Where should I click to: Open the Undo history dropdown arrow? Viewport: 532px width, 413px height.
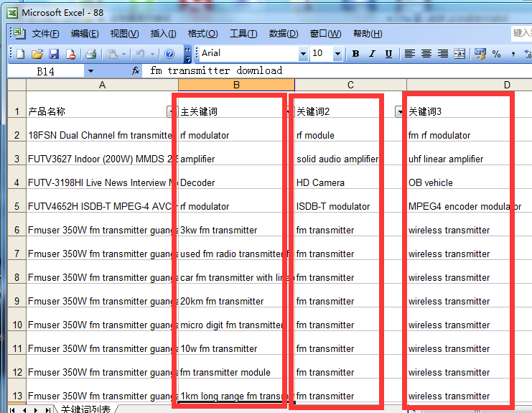point(153,54)
